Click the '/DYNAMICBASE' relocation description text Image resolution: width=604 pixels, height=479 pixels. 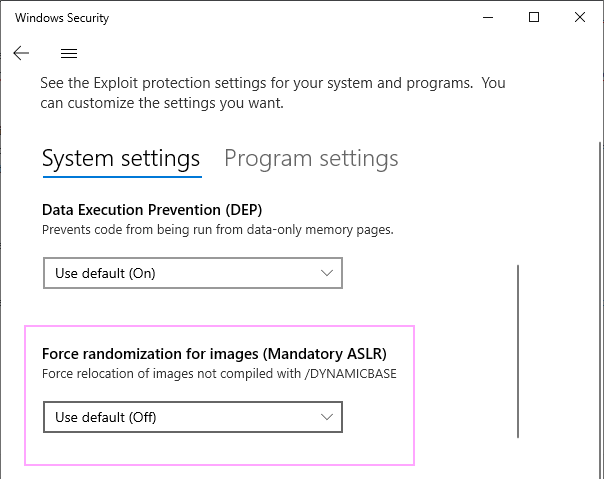219,373
